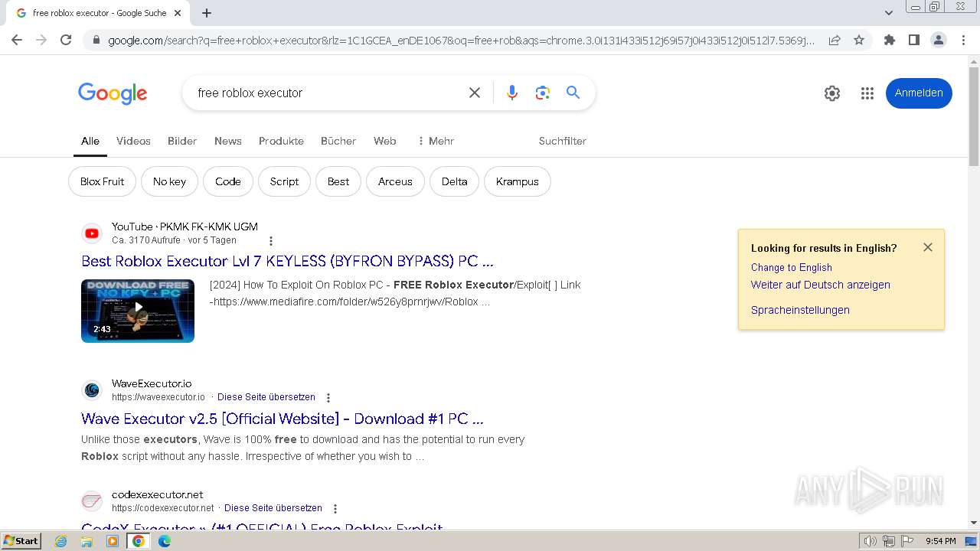The height and width of the screenshot is (551, 980).
Task: Select the Arceus chip
Action: (395, 181)
